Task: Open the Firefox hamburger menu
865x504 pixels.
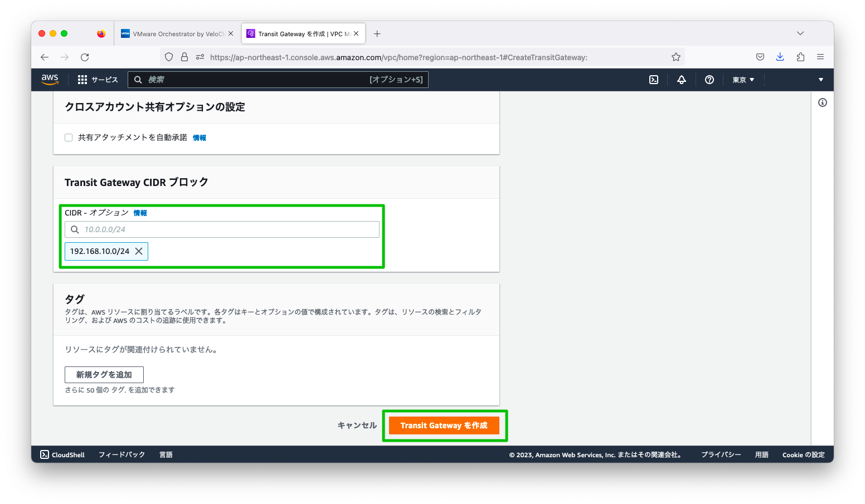Action: click(x=820, y=57)
